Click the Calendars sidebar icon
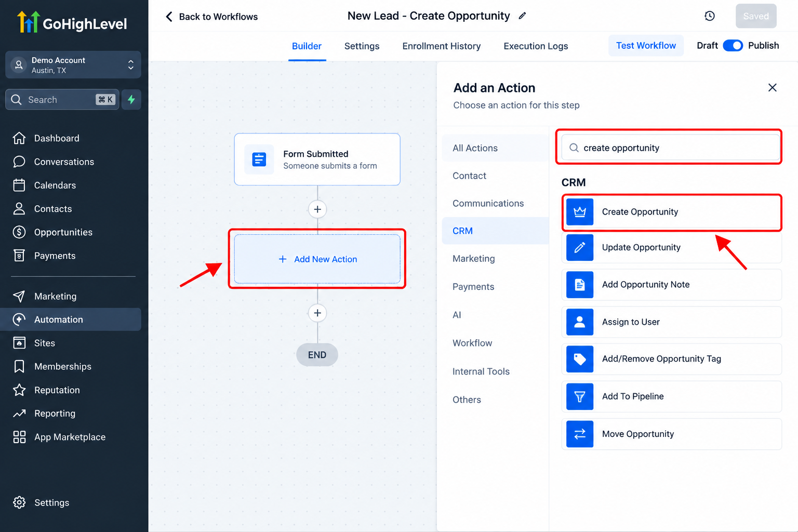This screenshot has width=798, height=532. click(19, 185)
